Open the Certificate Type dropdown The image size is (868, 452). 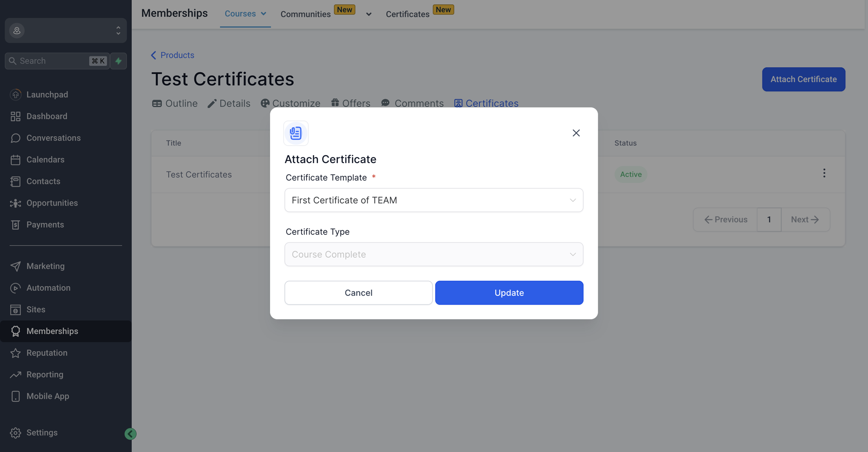(x=434, y=254)
